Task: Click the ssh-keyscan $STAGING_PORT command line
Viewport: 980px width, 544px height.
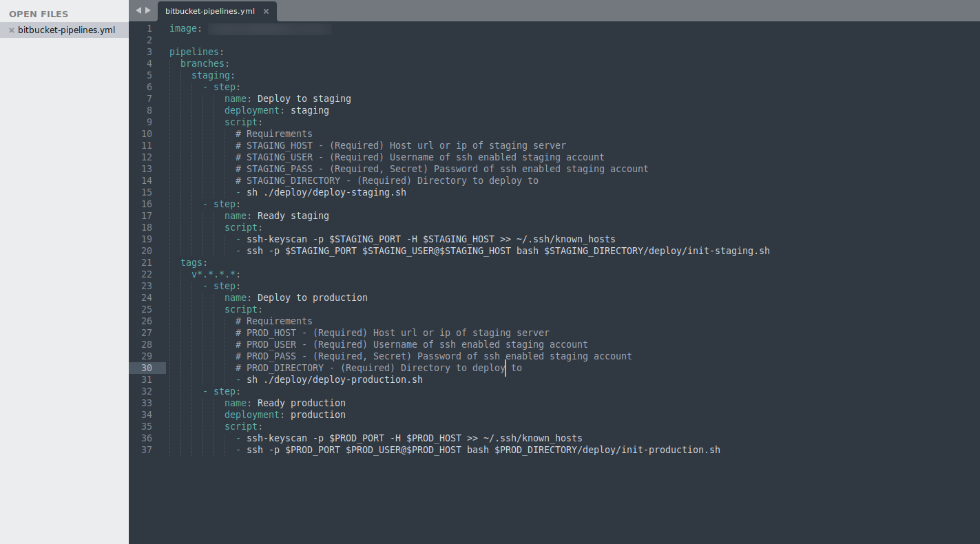Action: [x=426, y=239]
